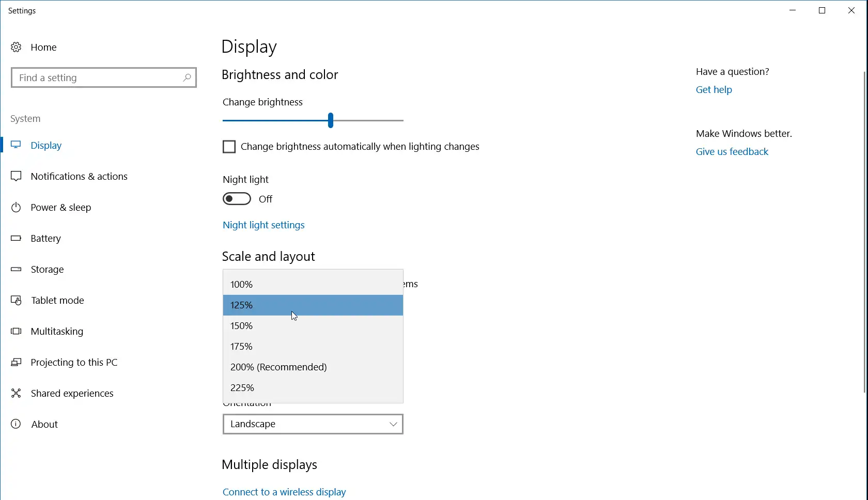Viewport: 868px width, 500px height.
Task: Click the Storage sidebar icon
Action: pyautogui.click(x=16, y=269)
